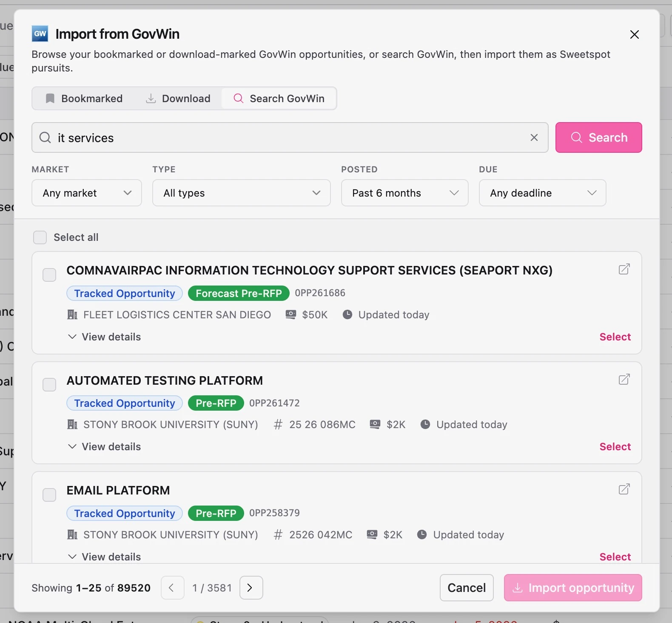Click the clock icon in COMNAVAIRPAC card
672x623 pixels.
point(347,314)
